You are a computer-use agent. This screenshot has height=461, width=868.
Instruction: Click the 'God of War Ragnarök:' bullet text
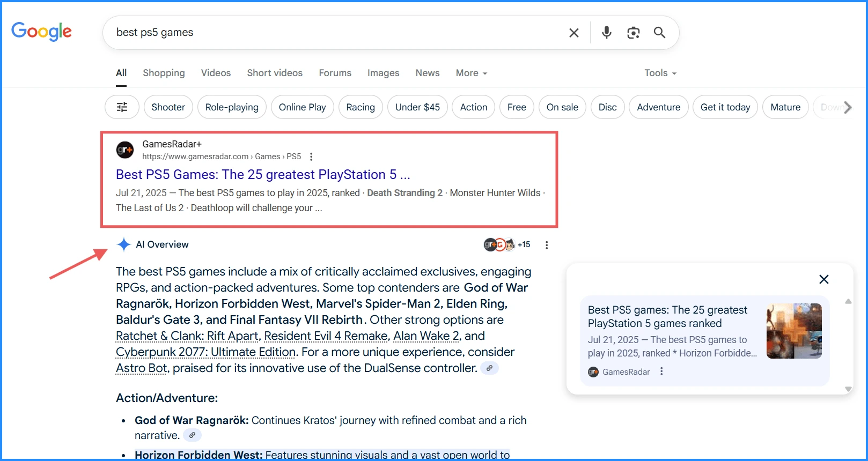(x=192, y=420)
